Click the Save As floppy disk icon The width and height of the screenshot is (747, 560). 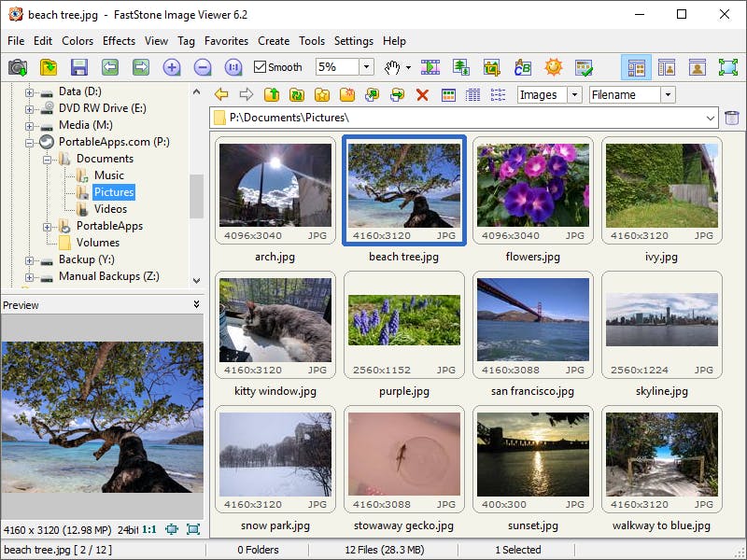(x=78, y=67)
